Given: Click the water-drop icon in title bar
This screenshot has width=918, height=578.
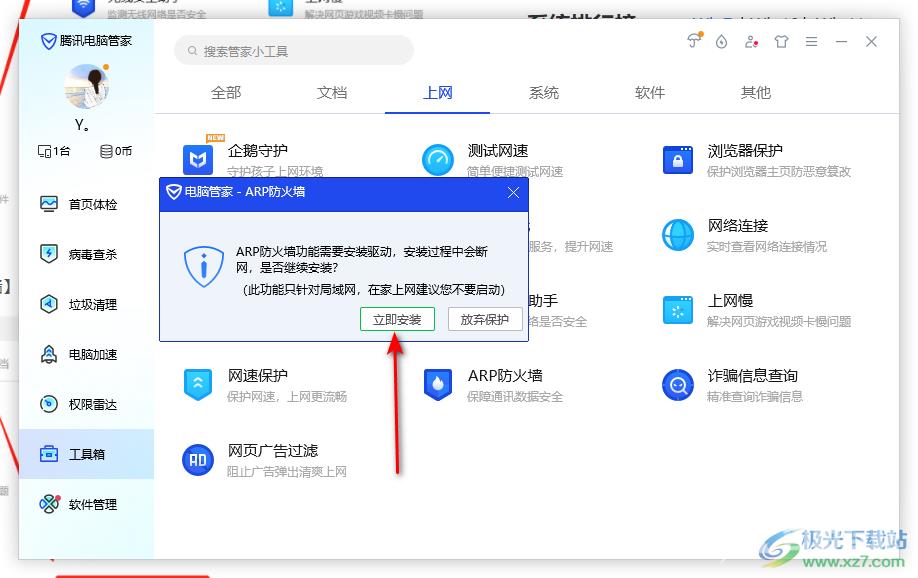Looking at the screenshot, I should pyautogui.click(x=721, y=42).
